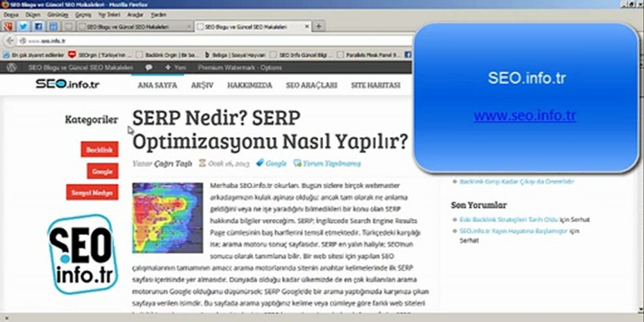644x322 pixels.
Task: Open the heatmap post thumbnail
Action: (x=168, y=218)
